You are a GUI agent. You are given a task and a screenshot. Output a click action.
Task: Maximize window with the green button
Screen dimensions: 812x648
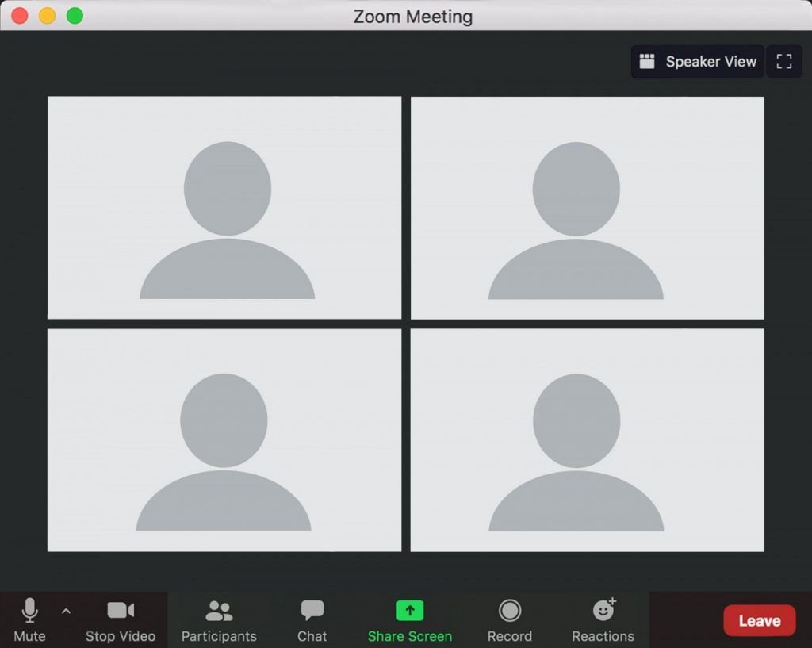click(75, 16)
